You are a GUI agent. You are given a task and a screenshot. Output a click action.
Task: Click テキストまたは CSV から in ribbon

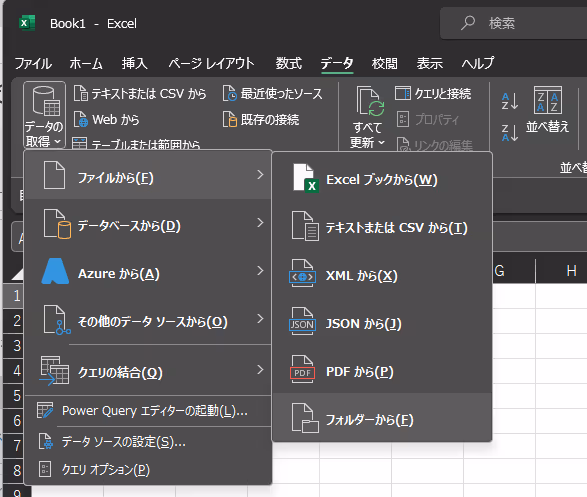pyautogui.click(x=140, y=94)
